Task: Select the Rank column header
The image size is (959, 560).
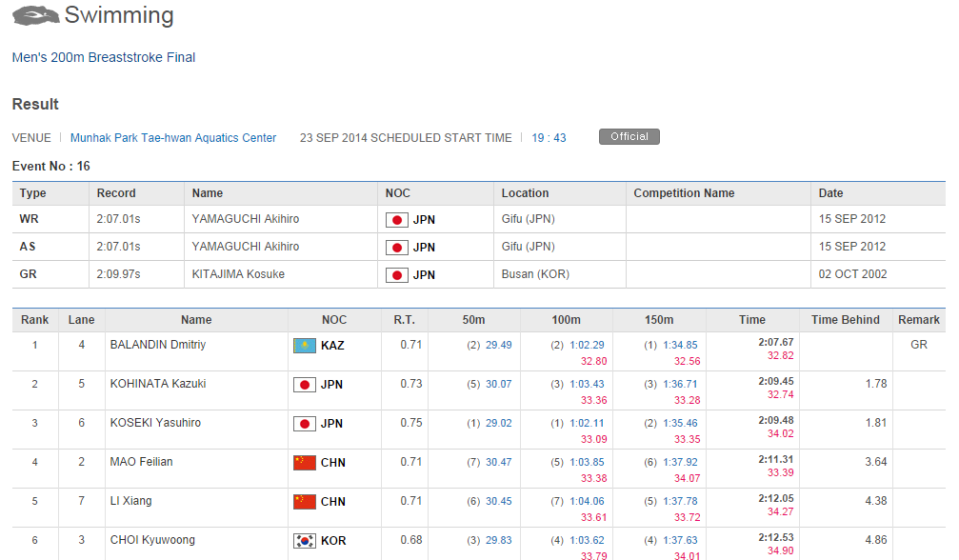Action: coord(35,320)
